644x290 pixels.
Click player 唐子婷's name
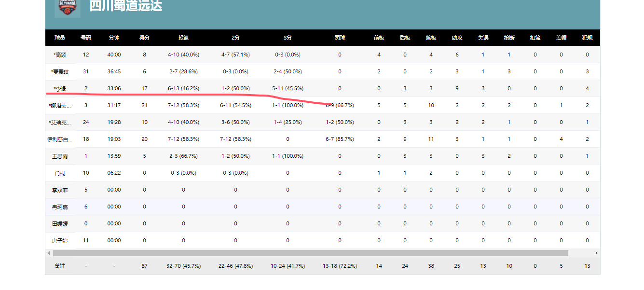(60, 241)
